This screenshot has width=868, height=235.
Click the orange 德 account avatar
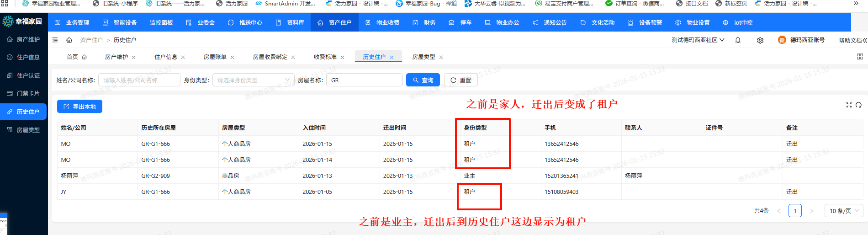(782, 40)
